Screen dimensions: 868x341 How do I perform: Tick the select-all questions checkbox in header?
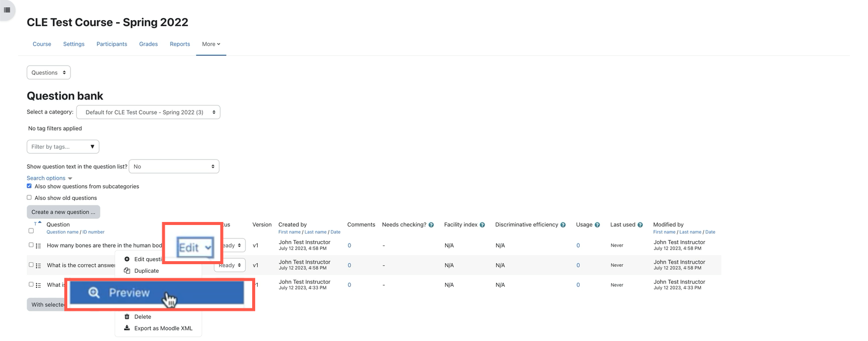[x=31, y=231]
